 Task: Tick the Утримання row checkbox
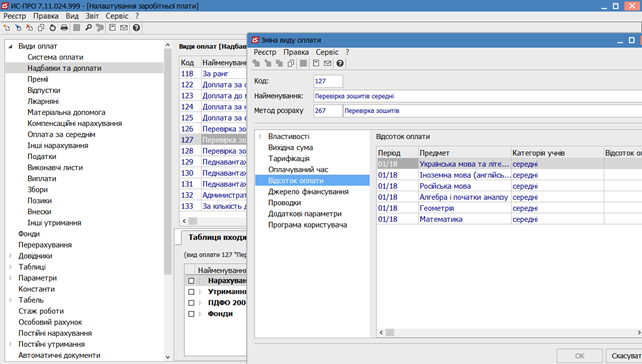191,292
